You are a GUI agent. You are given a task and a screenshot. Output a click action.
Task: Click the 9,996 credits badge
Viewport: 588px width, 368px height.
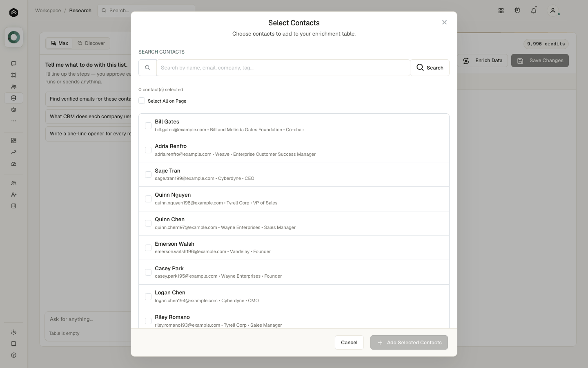point(546,44)
